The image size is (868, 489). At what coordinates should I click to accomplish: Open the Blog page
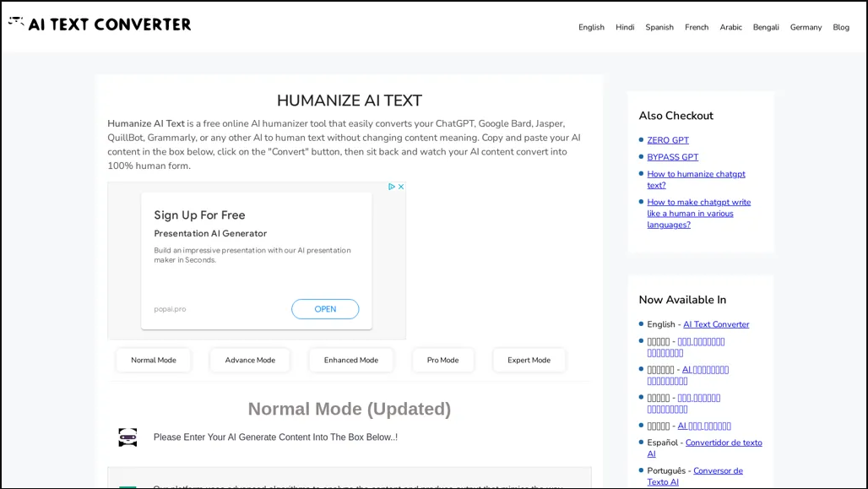pyautogui.click(x=841, y=27)
